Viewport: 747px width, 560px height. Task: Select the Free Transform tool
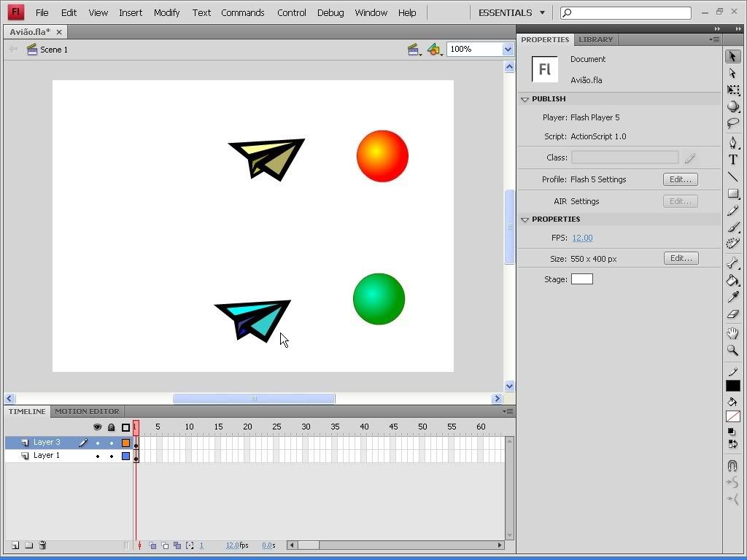733,90
